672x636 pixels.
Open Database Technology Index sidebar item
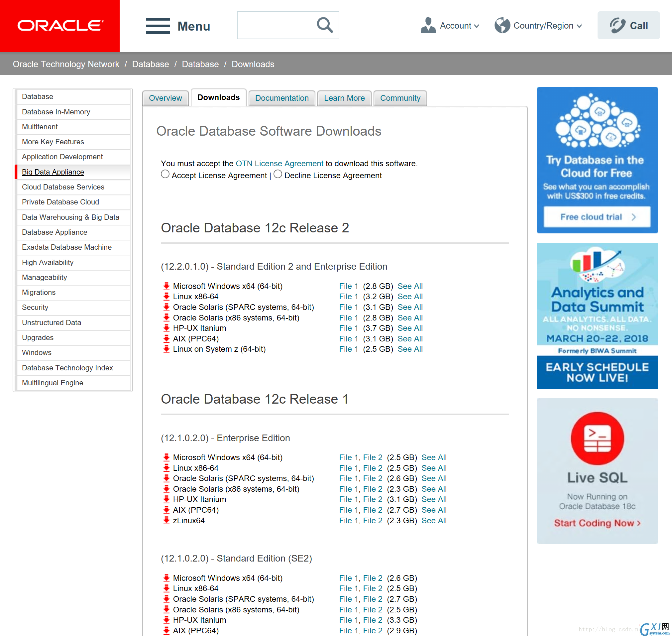tap(73, 368)
